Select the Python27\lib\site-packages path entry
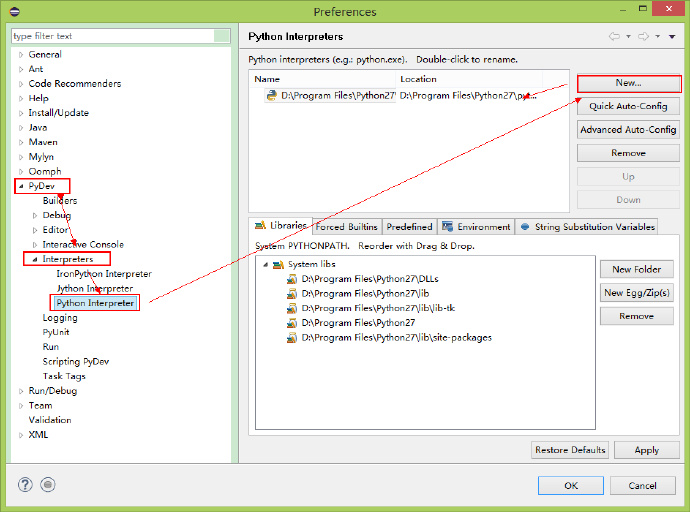 (x=396, y=338)
